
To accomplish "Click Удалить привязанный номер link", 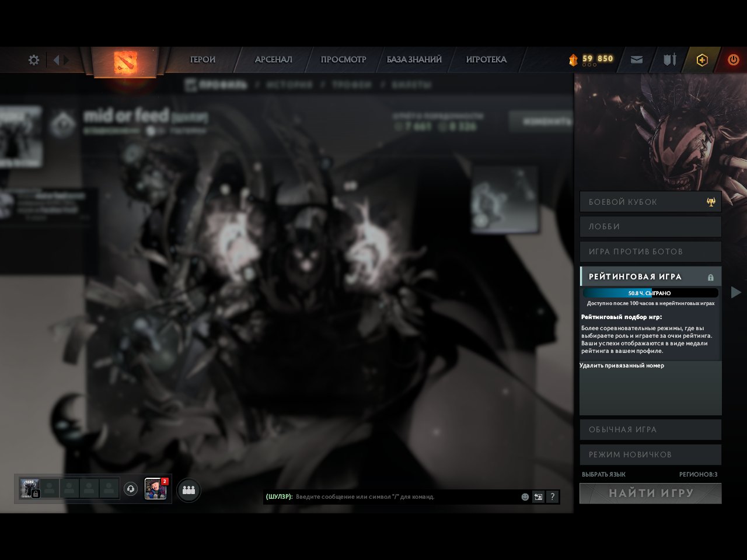I will (x=622, y=366).
